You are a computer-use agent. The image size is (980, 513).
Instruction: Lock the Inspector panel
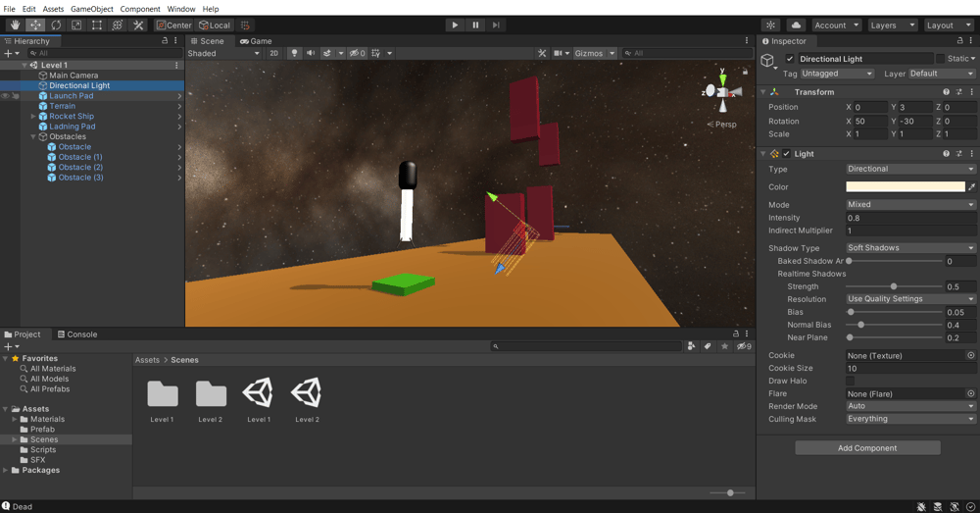click(x=960, y=40)
